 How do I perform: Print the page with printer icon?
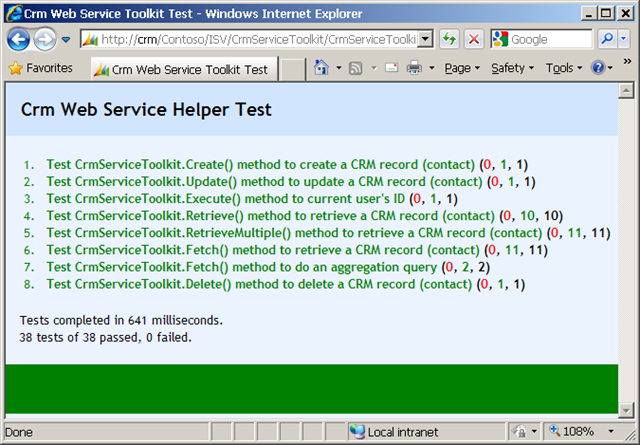[414, 68]
